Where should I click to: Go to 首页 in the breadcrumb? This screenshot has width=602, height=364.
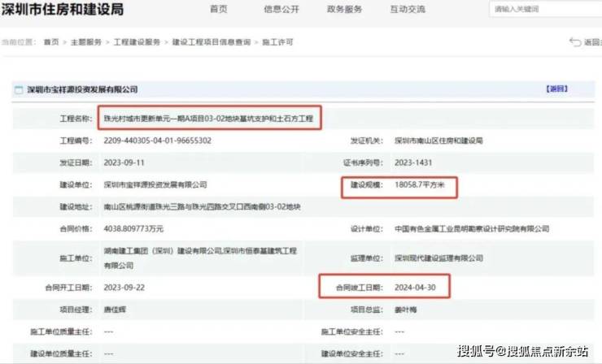51,42
